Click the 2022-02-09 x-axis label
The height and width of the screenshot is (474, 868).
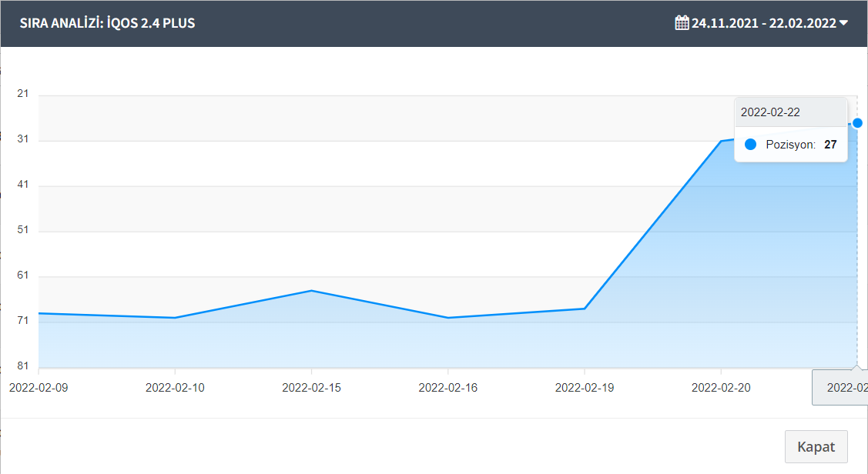39,388
